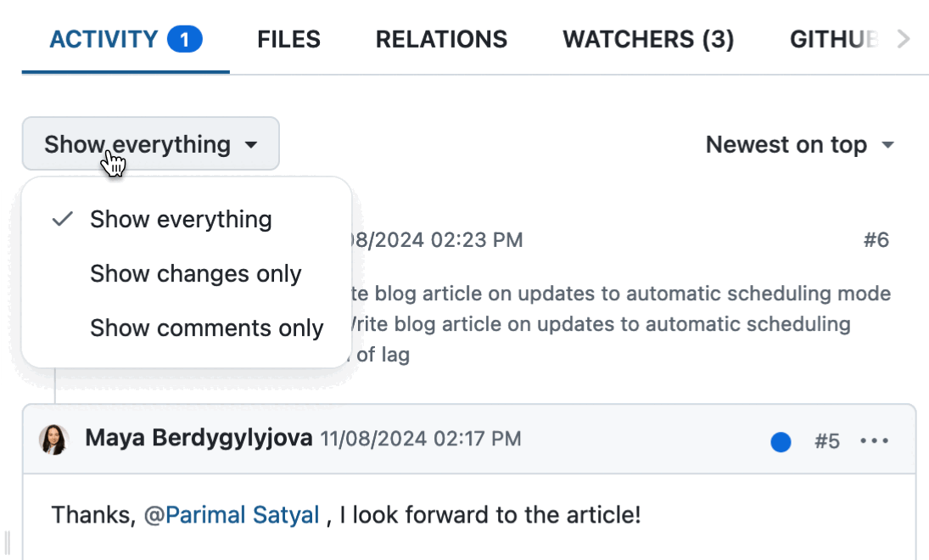Click the caret on the Show everything button
This screenshot has width=929, height=560.
point(251,144)
